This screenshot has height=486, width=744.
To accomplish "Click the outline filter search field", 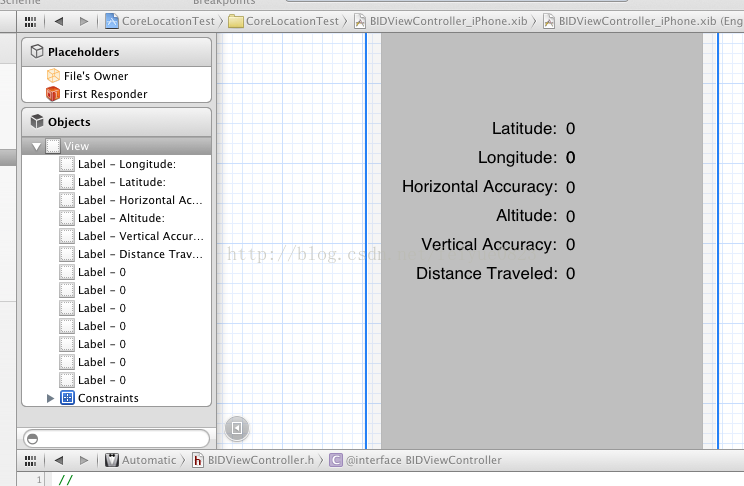I will 116,439.
